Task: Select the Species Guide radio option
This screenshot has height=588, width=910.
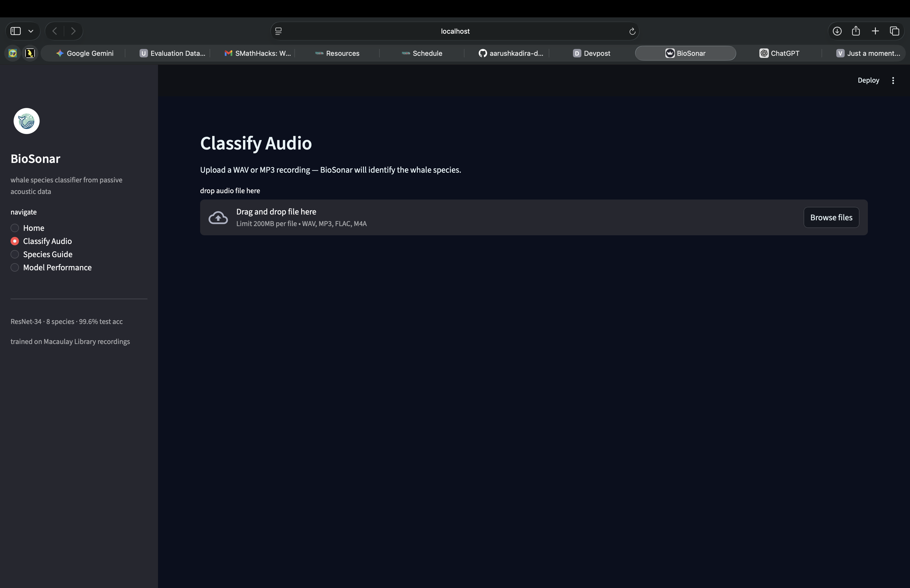Action: 15,254
